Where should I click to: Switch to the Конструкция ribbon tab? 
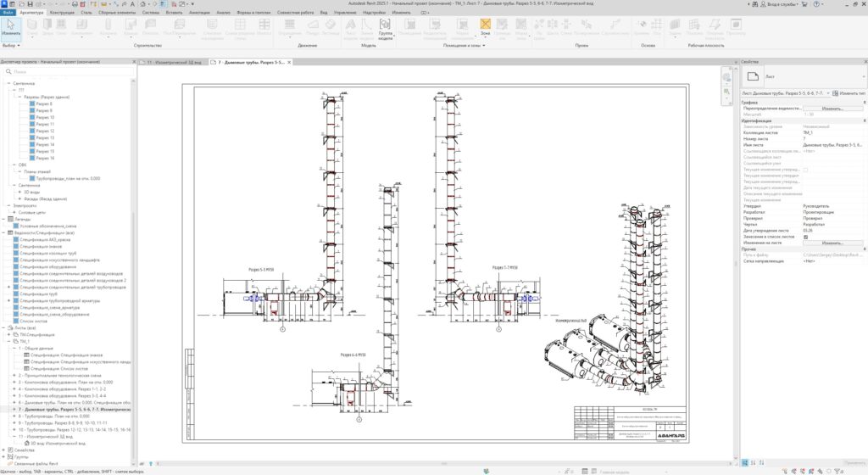pos(61,12)
